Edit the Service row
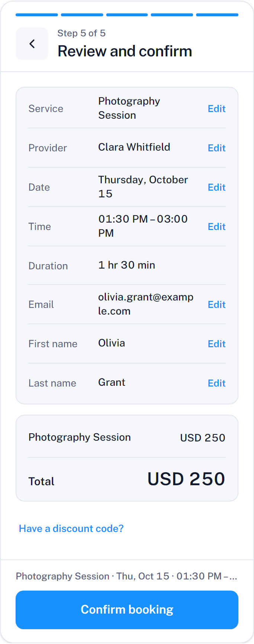This screenshot has width=254, height=644. coord(216,109)
